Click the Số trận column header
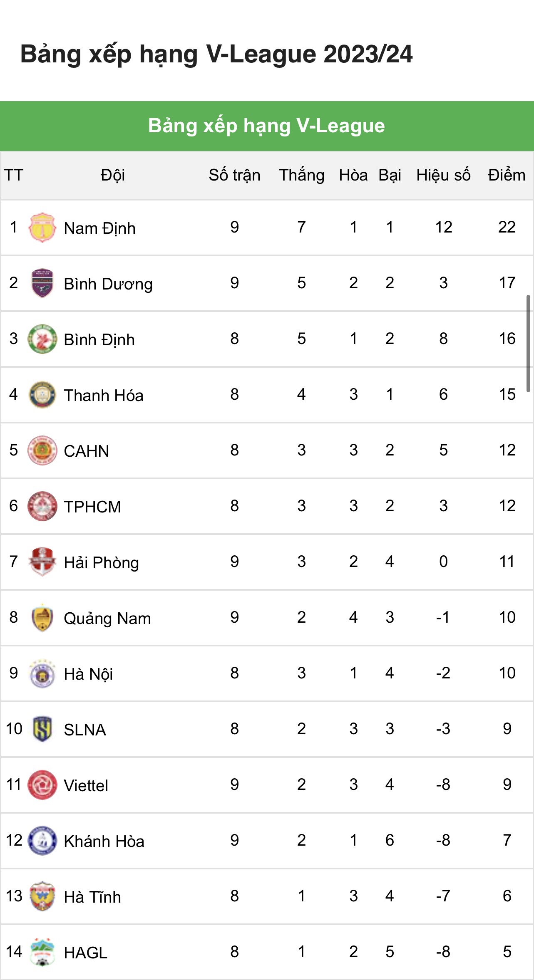 click(234, 175)
